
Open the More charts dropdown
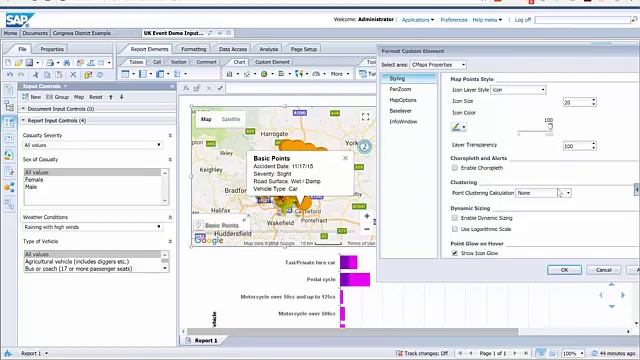point(340,74)
